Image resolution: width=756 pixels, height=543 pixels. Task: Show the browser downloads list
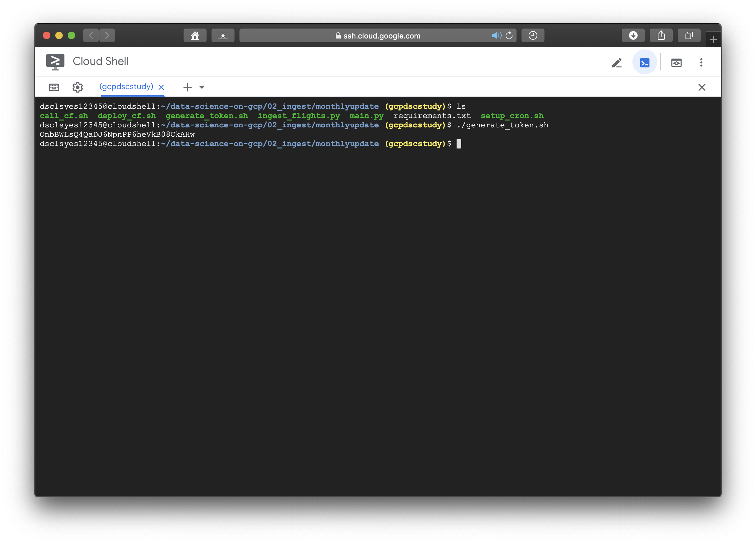point(633,36)
